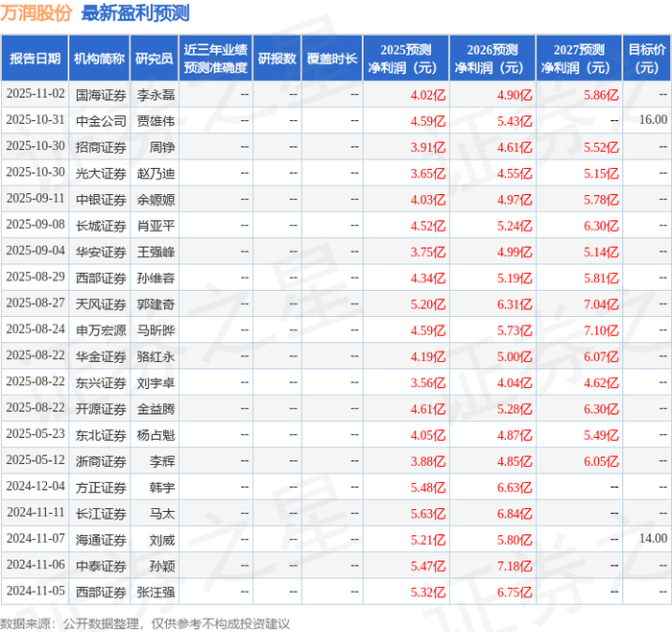Viewport: 672px width, 632px height.
Task: Select the 东北证券 institution cell
Action: tap(101, 434)
